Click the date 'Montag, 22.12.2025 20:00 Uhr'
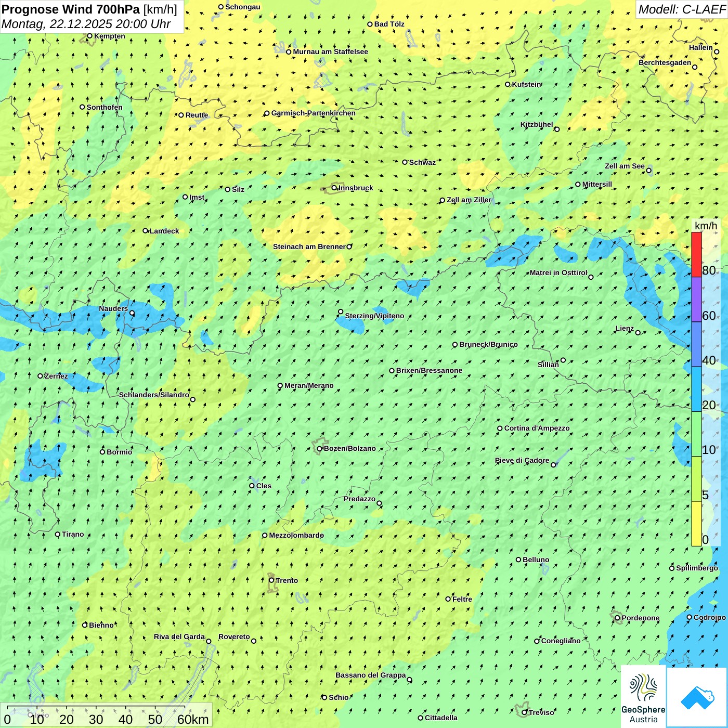Viewport: 728px width, 728px height. pos(86,24)
